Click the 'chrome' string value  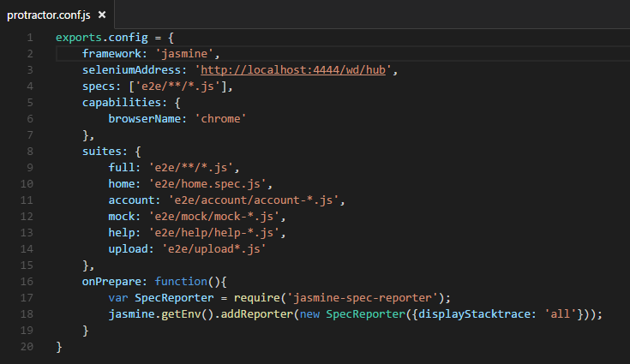(x=220, y=119)
